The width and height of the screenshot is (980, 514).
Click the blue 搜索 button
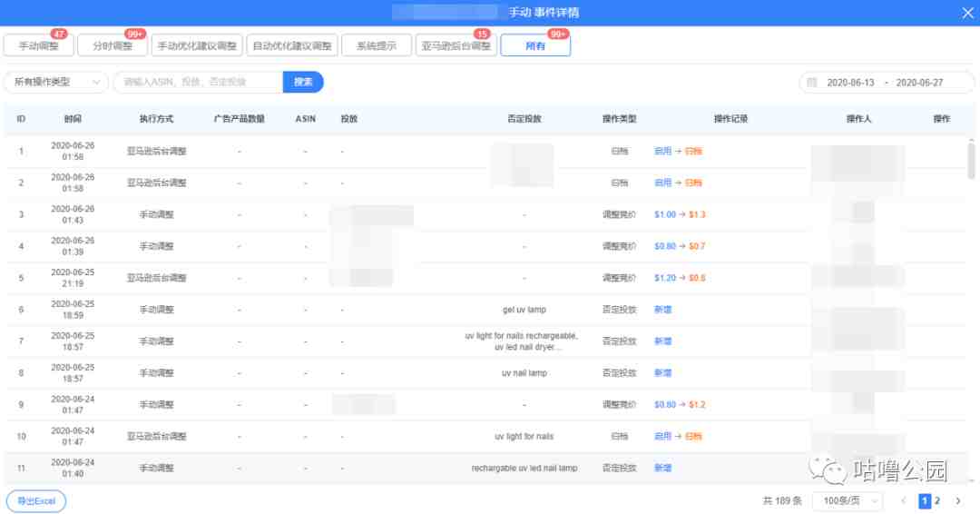point(303,82)
